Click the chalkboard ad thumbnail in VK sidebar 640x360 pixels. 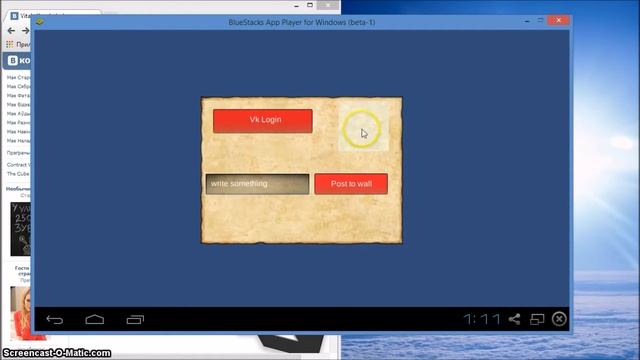pyautogui.click(x=20, y=229)
